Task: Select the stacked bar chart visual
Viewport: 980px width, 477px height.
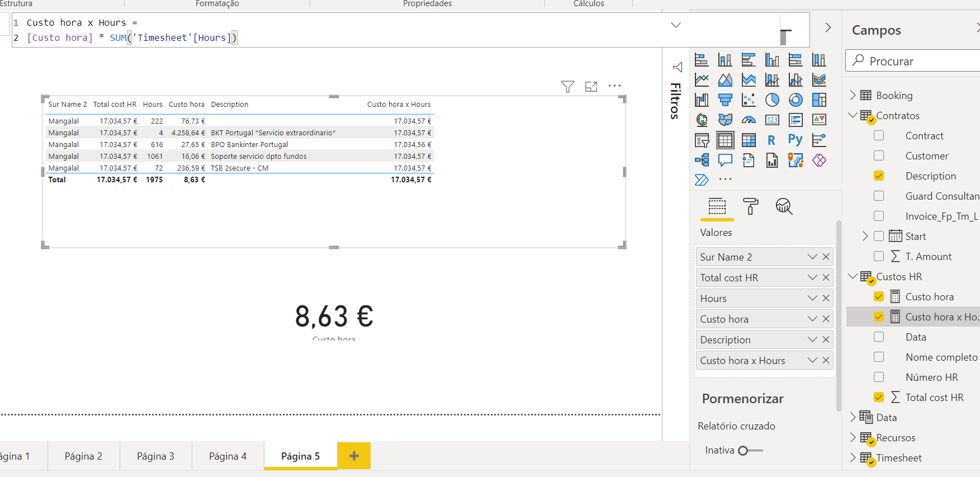Action: pyautogui.click(x=702, y=60)
